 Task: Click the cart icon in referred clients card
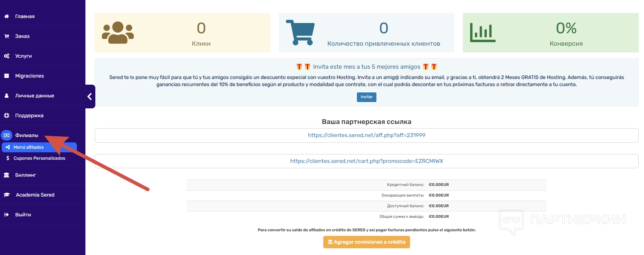[300, 33]
